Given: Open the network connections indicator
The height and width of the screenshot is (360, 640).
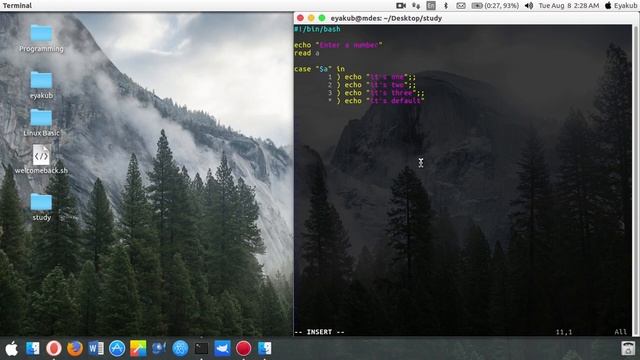Looking at the screenshot, I should pos(416,5).
